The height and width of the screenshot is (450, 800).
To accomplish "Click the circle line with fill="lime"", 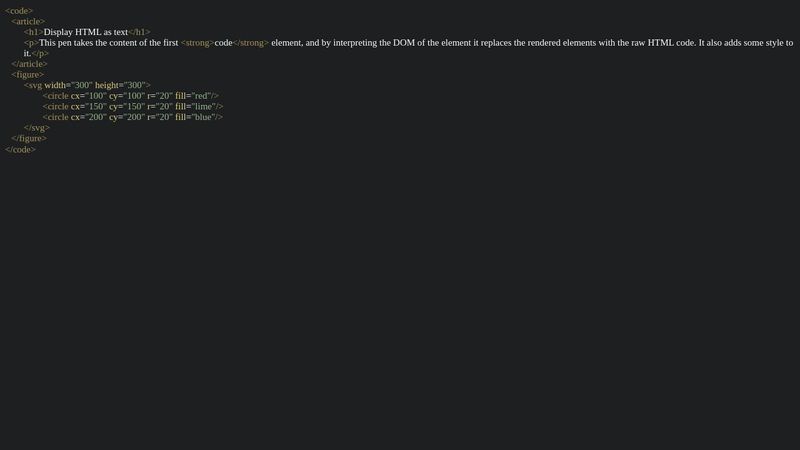I will [133, 107].
